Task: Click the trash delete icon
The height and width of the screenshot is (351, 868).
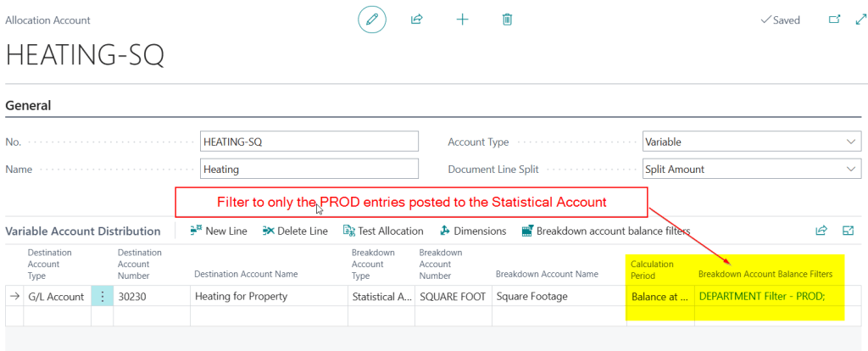Action: [507, 19]
